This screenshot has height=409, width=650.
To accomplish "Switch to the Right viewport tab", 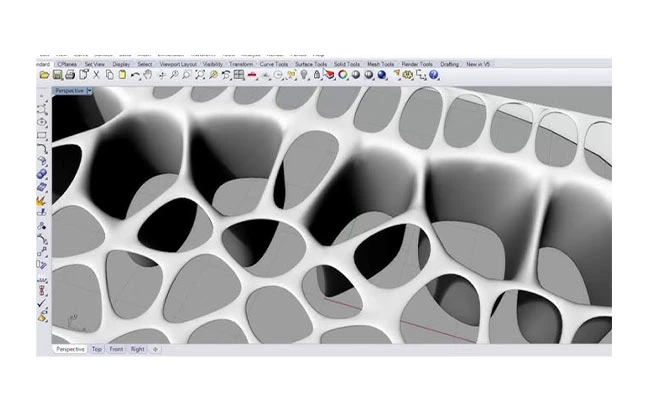I will point(137,349).
